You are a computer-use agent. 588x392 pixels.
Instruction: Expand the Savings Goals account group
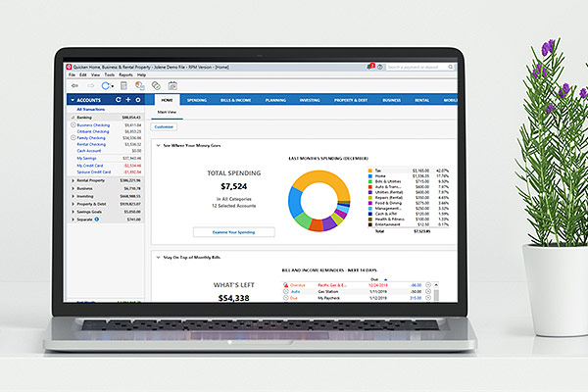(x=73, y=212)
